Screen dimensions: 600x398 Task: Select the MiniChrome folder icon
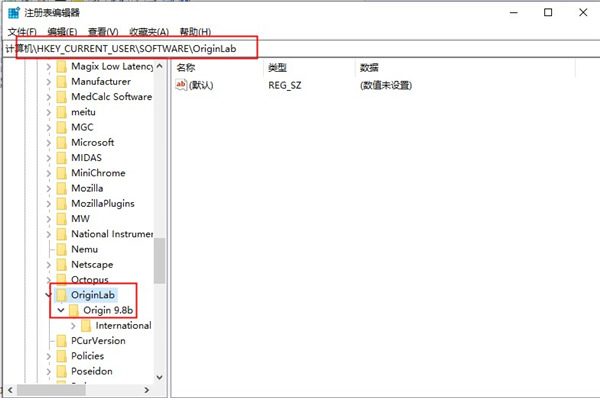62,173
